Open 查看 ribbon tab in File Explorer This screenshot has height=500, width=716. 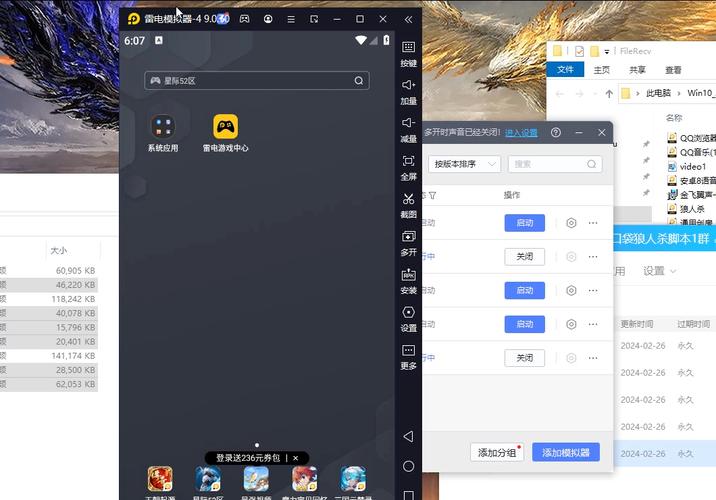pos(673,70)
